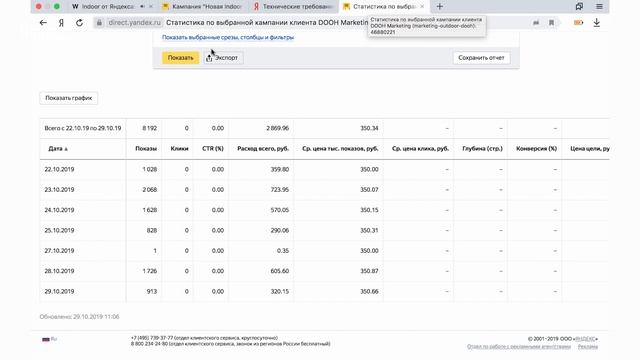Viewport: 640px width, 360px height.
Task: Switch to the 'Кампания "Новая Indoor"' tab
Action: pos(202,7)
